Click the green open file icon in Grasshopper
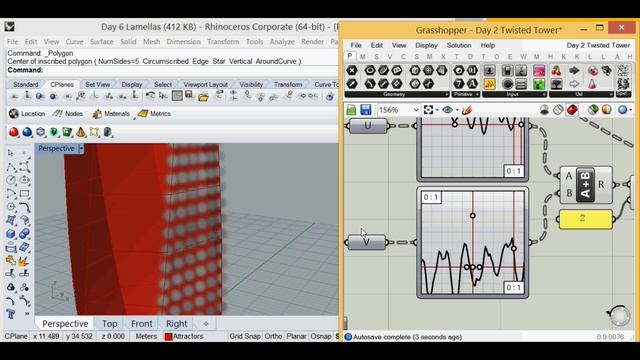Image resolution: width=640 pixels, height=360 pixels. (x=351, y=110)
